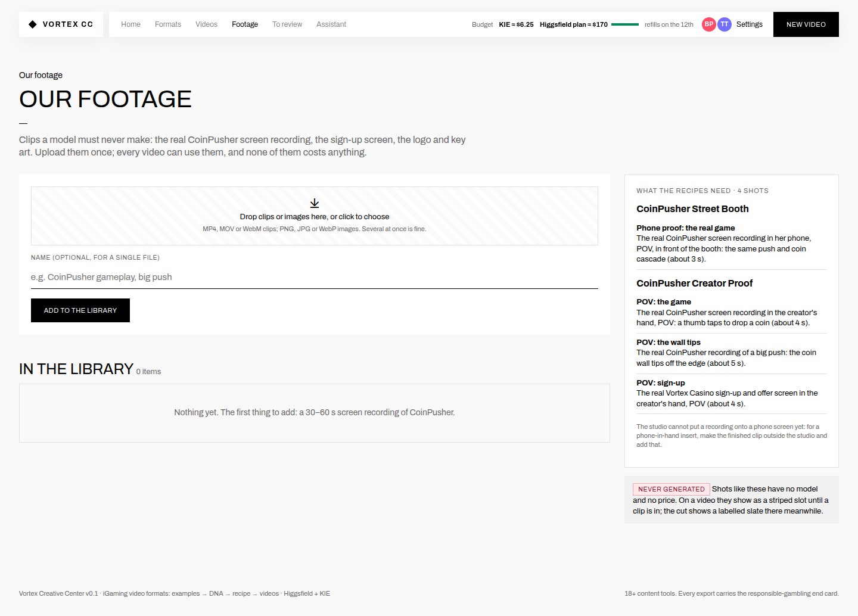This screenshot has width=858, height=616.
Task: Open the BP user avatar
Action: pos(709,24)
